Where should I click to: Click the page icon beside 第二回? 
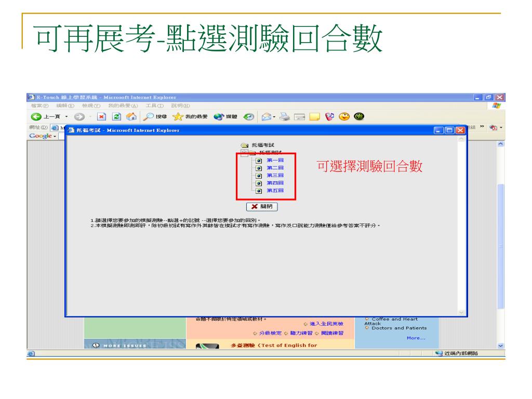pyautogui.click(x=259, y=168)
